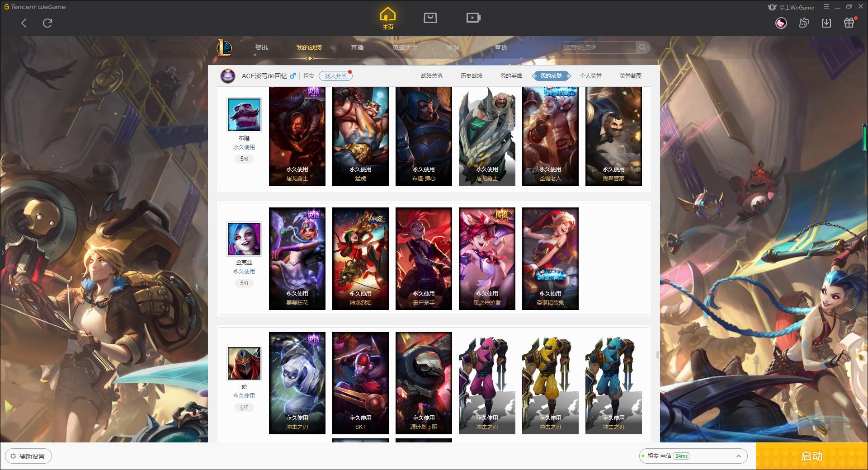Open the 布隆 猛虎 skin thumbnail
This screenshot has width=868, height=470.
click(360, 136)
